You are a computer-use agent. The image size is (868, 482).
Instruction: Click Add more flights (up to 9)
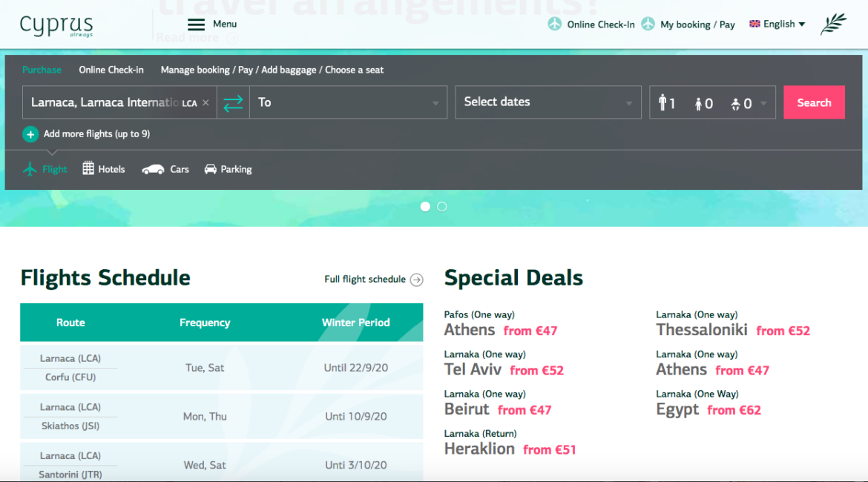click(97, 134)
